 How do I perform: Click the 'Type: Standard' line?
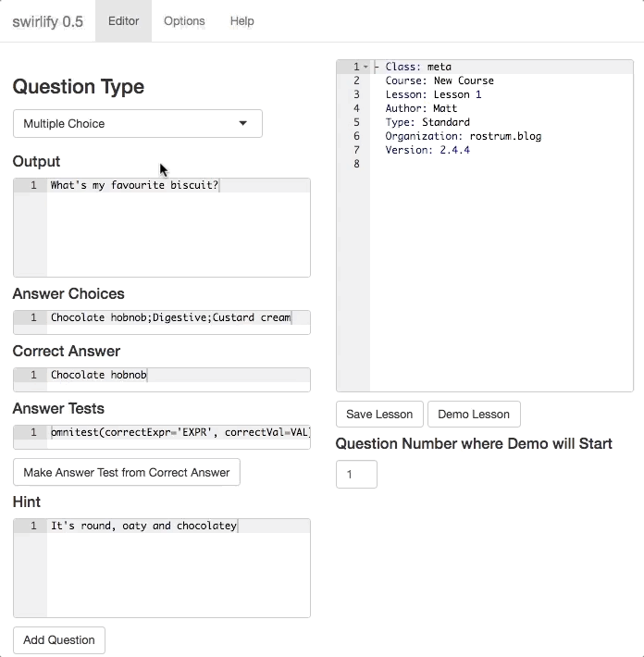[x=427, y=122]
